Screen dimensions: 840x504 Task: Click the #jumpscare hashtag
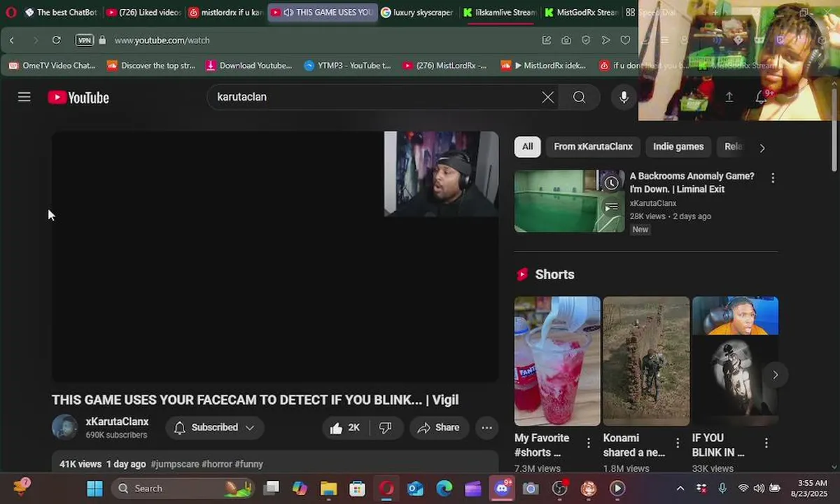point(174,464)
